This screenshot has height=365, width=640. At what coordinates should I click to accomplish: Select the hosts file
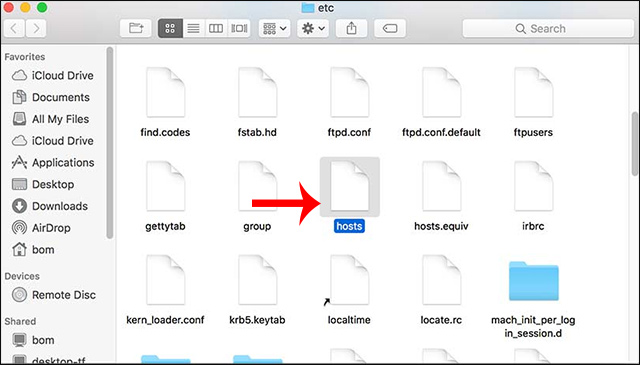(350, 195)
